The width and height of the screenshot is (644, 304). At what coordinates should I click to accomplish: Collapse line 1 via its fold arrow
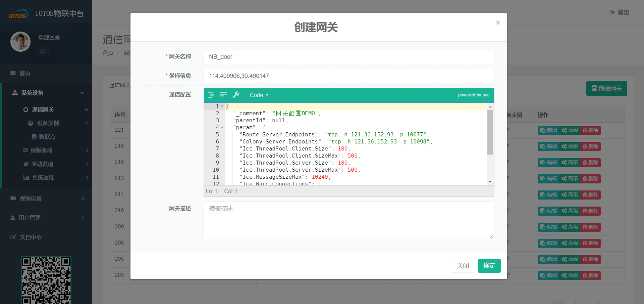pos(223,106)
